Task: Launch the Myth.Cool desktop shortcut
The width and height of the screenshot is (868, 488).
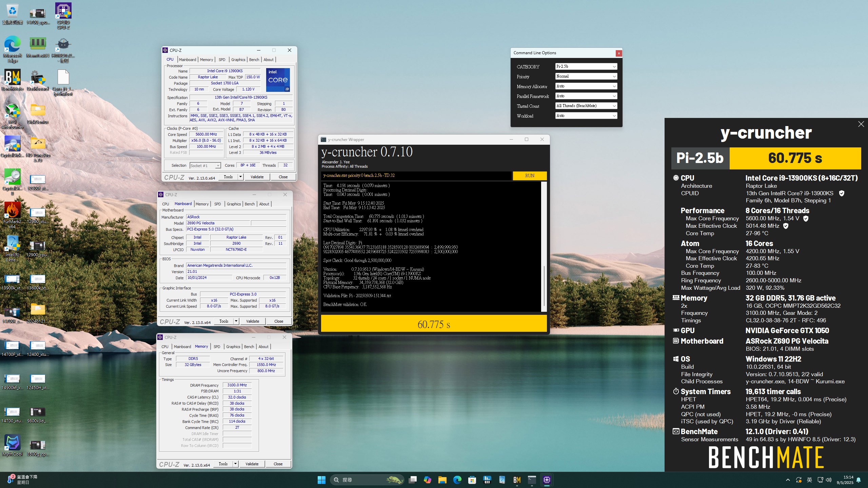Action: [x=13, y=446]
